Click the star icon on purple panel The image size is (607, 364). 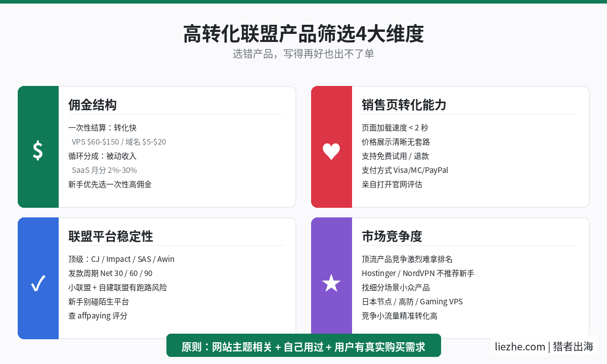[331, 283]
